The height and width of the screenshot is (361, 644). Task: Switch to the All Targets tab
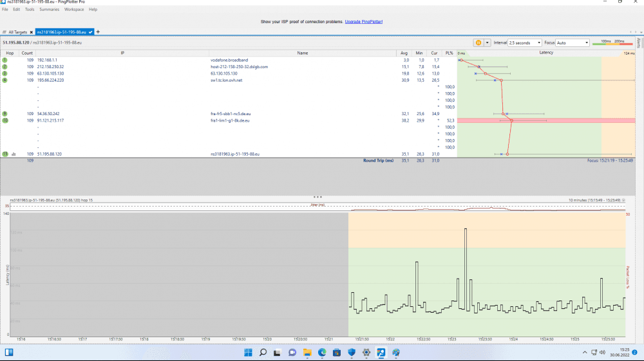pyautogui.click(x=17, y=32)
